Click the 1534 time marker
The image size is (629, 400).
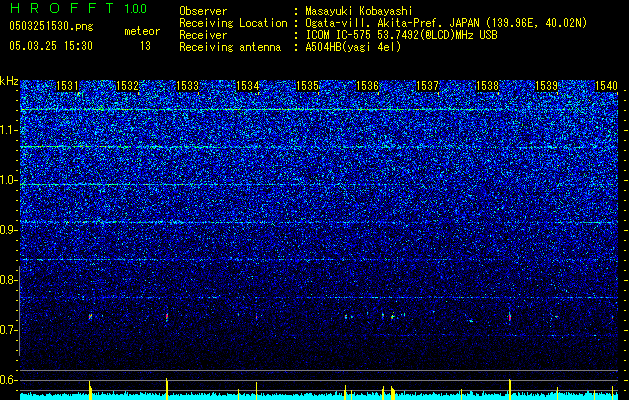pyautogui.click(x=248, y=86)
